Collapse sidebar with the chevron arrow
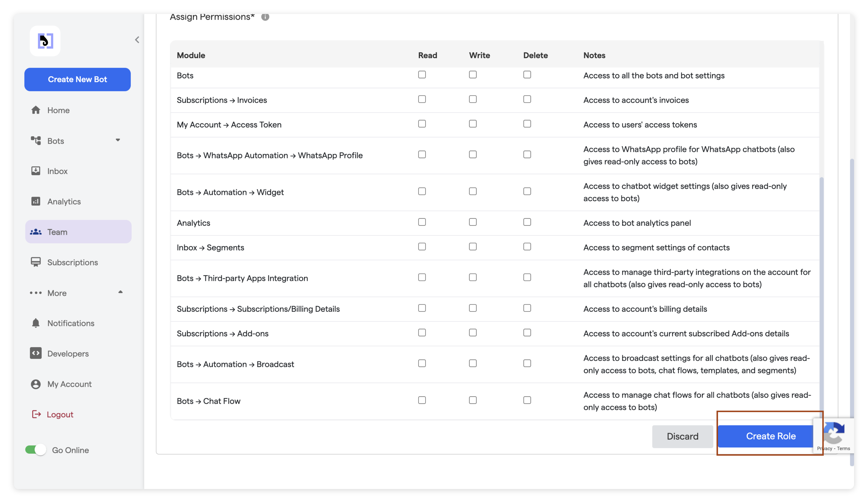Screen dimensions: 868x503 [x=137, y=40]
